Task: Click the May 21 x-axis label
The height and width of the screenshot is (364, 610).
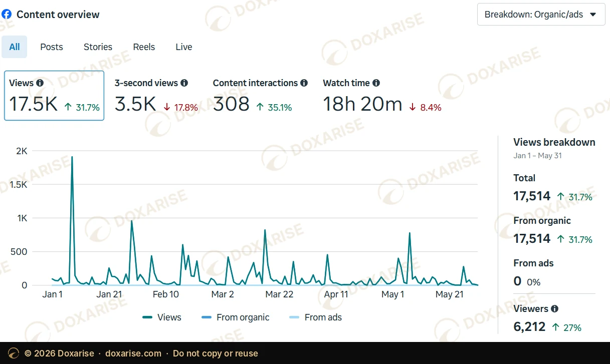Action: pyautogui.click(x=450, y=294)
